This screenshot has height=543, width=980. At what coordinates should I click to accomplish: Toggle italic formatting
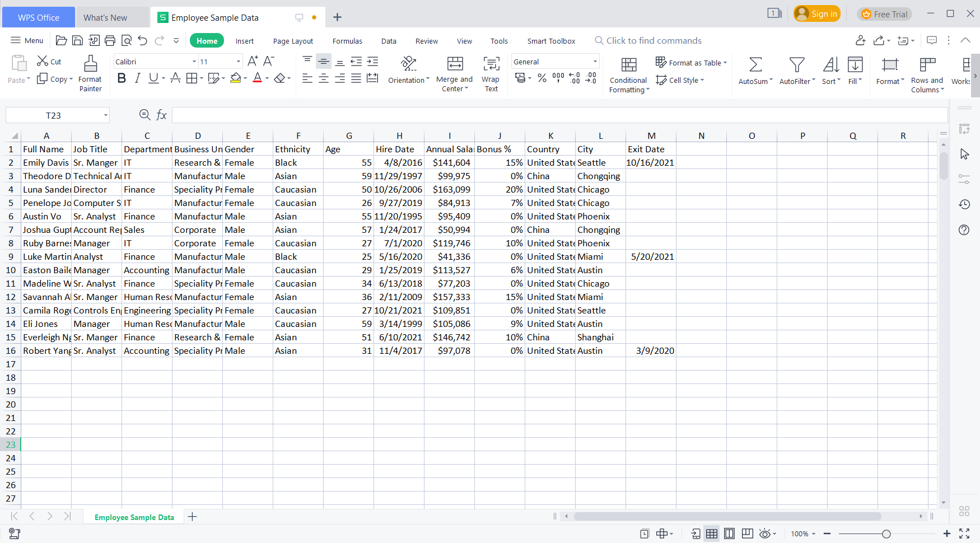coord(137,78)
